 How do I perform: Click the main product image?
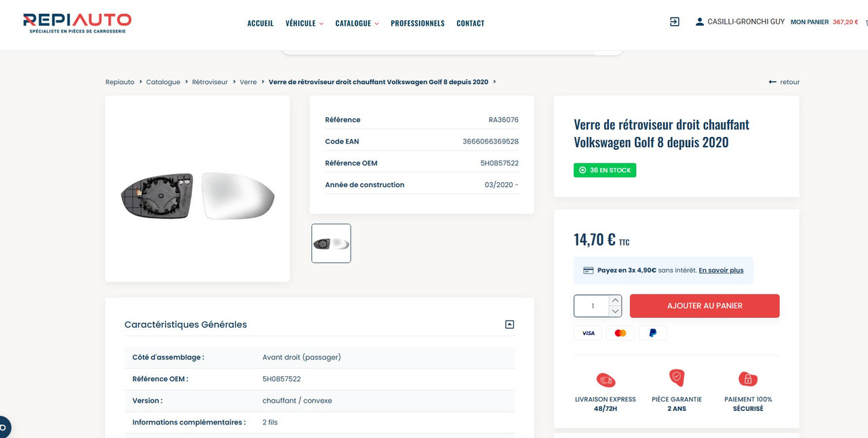197,196
